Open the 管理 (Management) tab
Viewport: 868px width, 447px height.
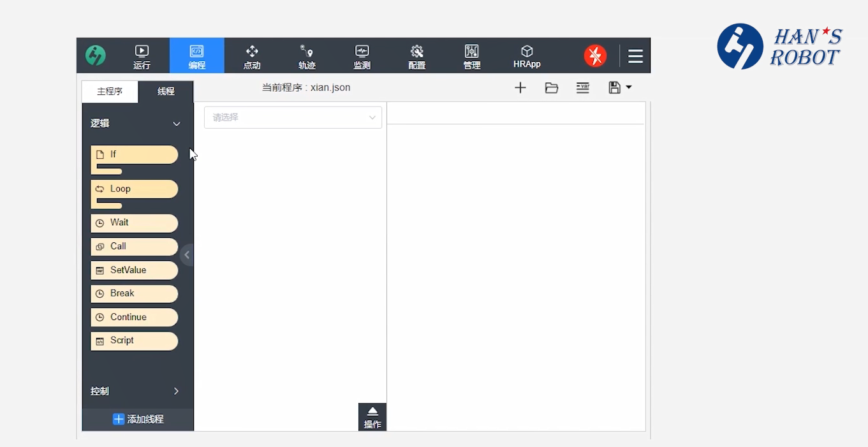(x=472, y=56)
